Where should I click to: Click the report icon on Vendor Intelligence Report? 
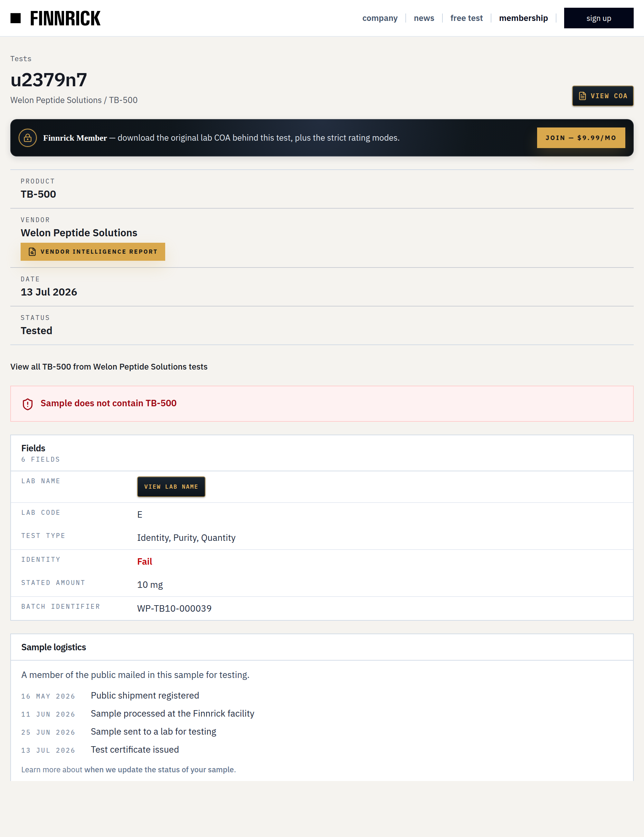[32, 251]
